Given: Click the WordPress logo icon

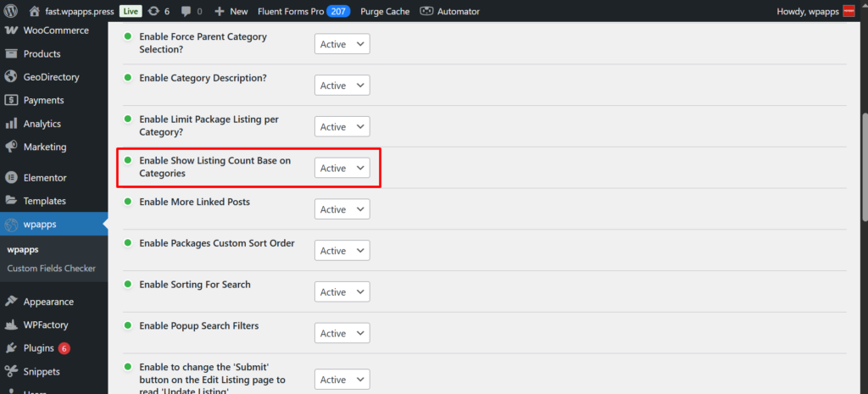Looking at the screenshot, I should 11,11.
